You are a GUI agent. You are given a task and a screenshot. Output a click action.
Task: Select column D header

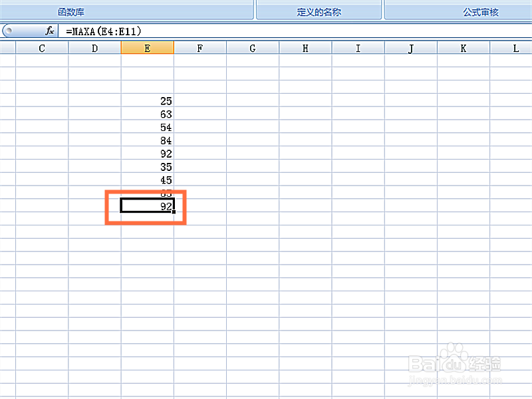pos(94,48)
